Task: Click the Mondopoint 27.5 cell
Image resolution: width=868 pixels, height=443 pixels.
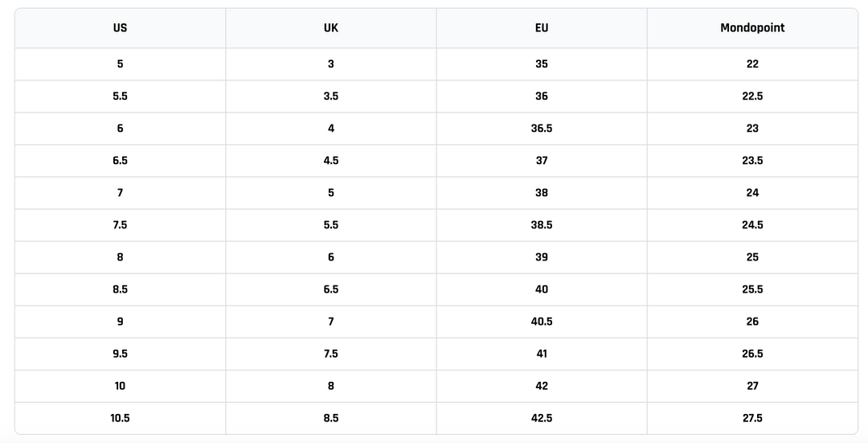Action: [752, 418]
